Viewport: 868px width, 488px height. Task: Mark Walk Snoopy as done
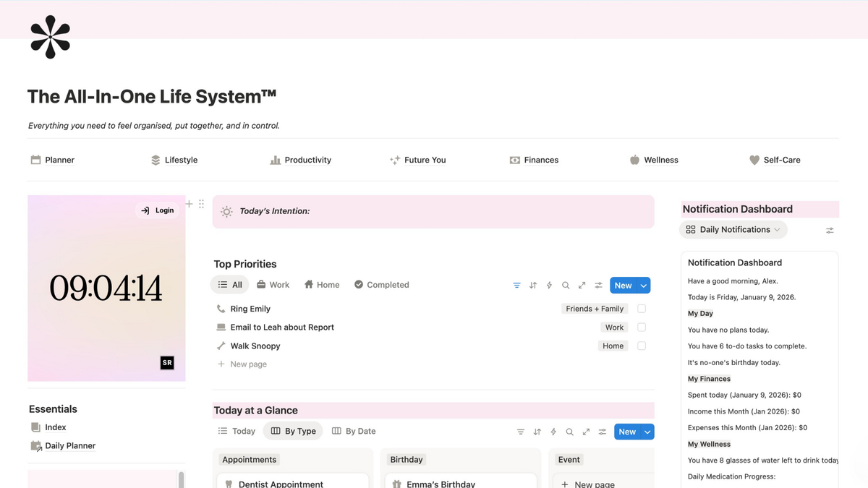642,346
